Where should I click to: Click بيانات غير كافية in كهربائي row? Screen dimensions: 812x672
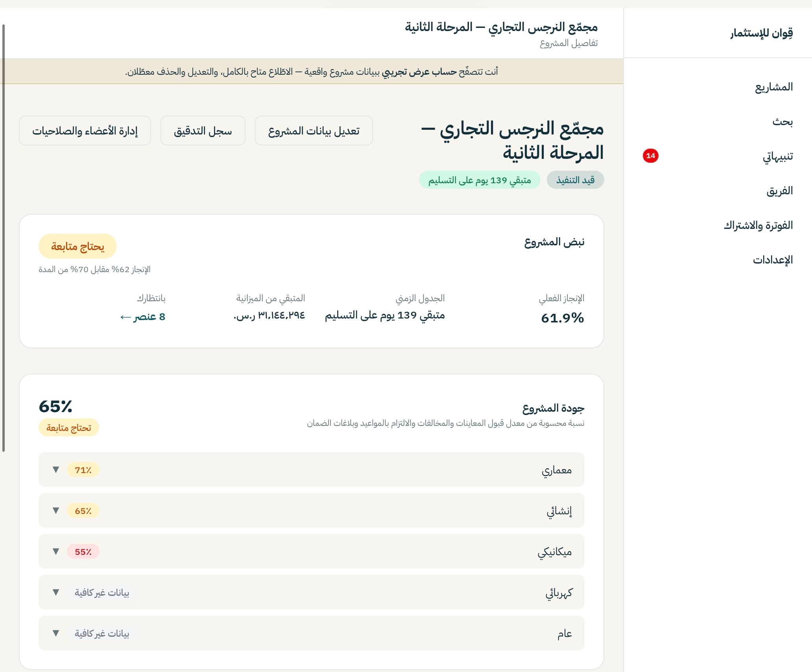coord(102,593)
